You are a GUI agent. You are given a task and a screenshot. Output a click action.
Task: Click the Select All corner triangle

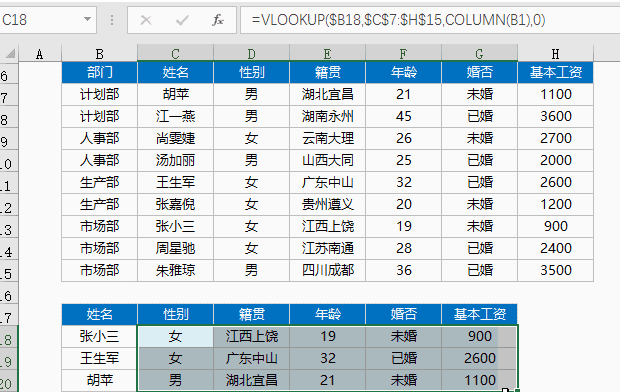[10, 54]
